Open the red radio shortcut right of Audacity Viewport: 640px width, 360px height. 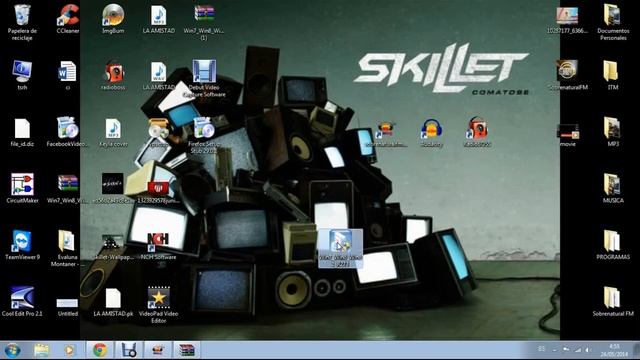477,131
